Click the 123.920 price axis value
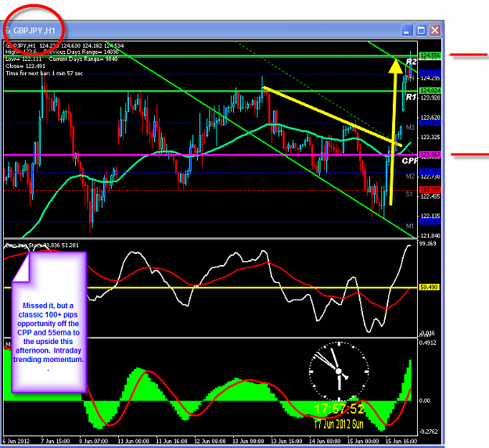The image size is (489, 448). pos(430,98)
